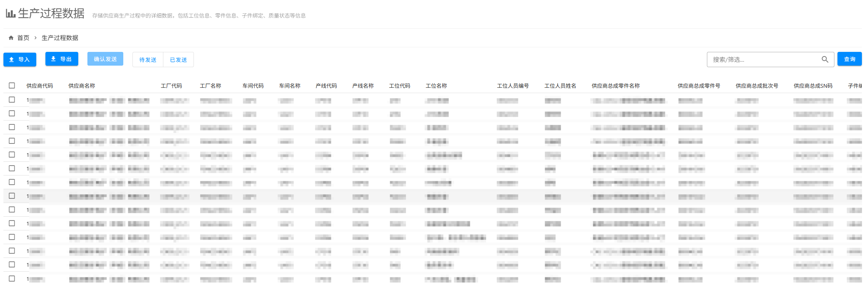Open the 首页 breadcrumb link
Viewport: 868px width, 285px height.
[23, 38]
